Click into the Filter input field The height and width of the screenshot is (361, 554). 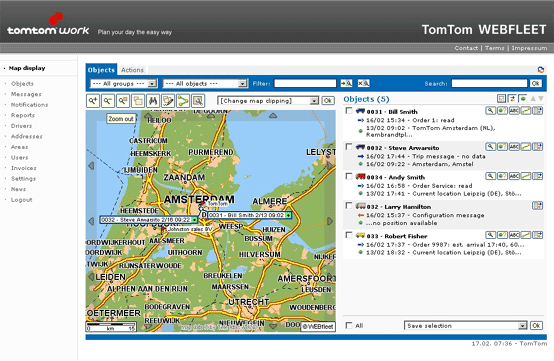(305, 83)
